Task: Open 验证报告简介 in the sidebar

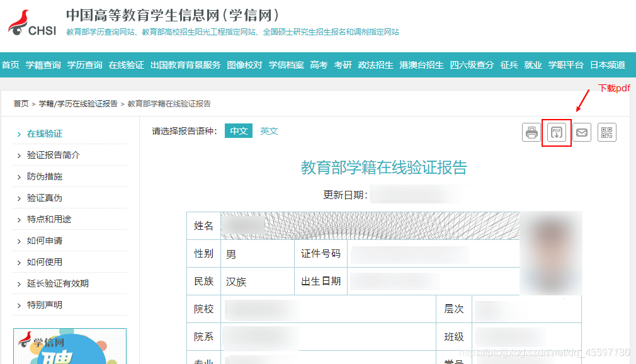Action: click(54, 155)
